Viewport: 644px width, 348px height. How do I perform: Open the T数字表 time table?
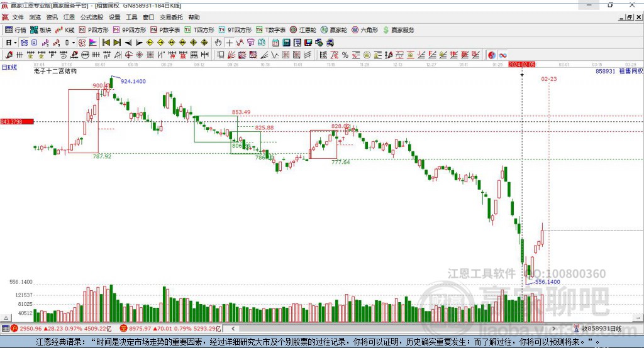[x=270, y=30]
